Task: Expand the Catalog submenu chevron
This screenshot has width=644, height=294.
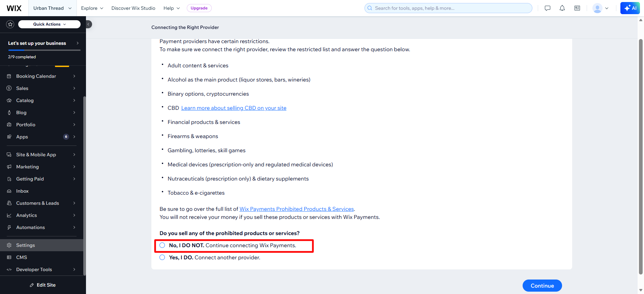Action: coord(74,100)
